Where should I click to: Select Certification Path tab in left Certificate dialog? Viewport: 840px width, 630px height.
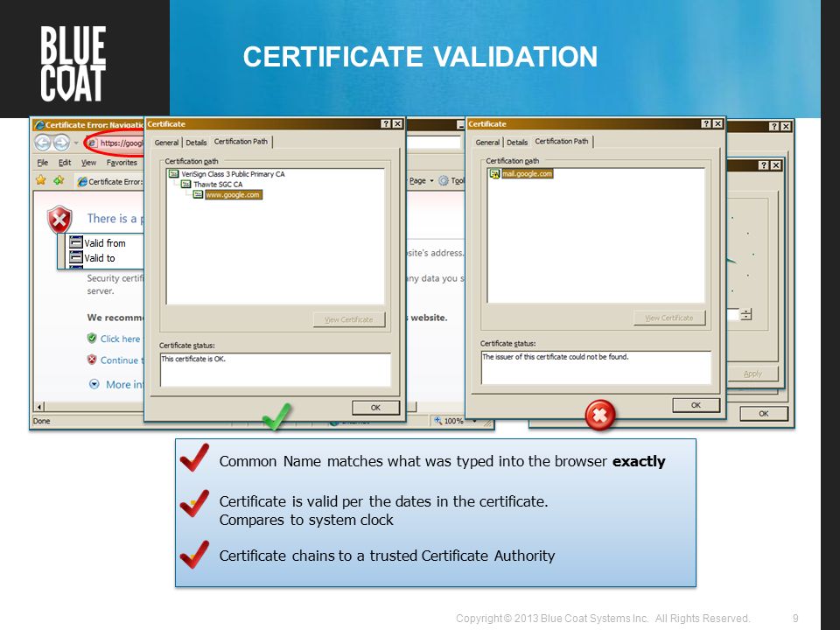click(x=241, y=142)
